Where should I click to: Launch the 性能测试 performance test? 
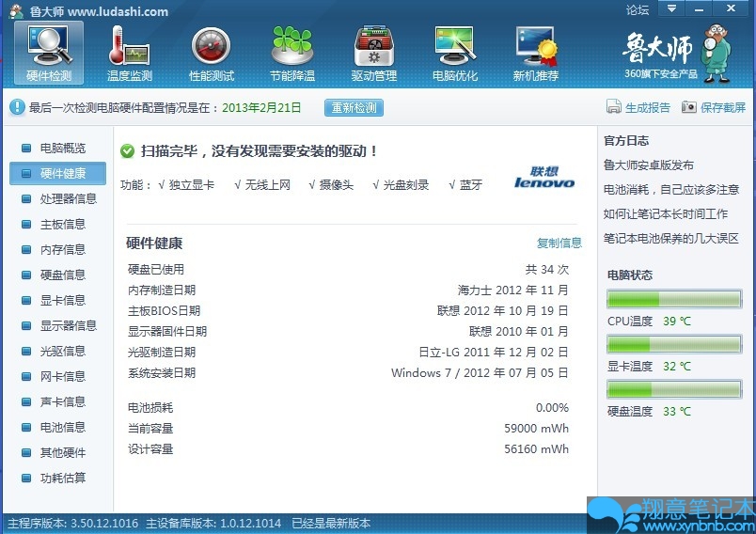click(211, 53)
